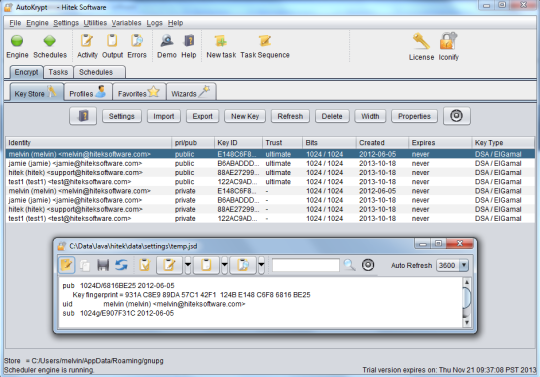540x377 pixels.
Task: Select the test1 private key row
Action: 270,219
